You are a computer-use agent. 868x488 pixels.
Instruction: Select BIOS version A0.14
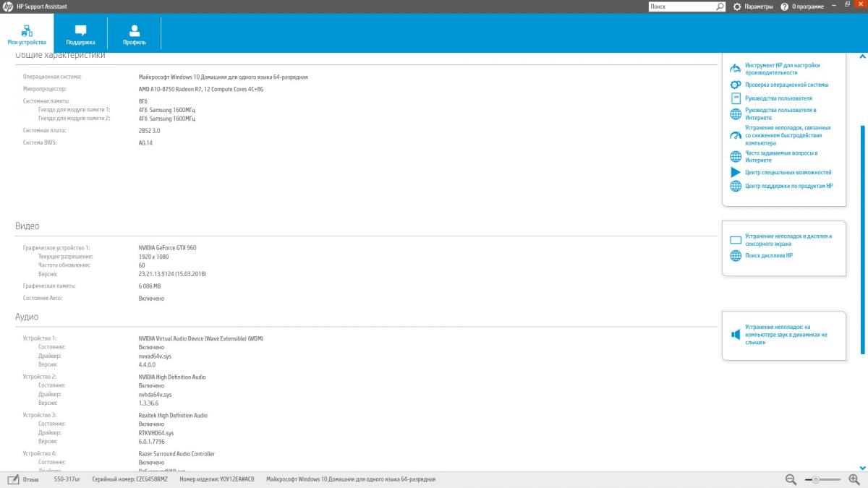pyautogui.click(x=145, y=142)
